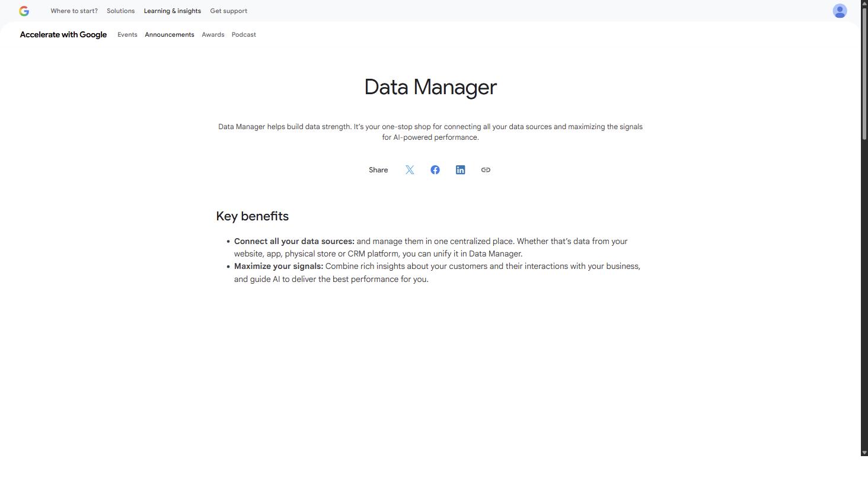The width and height of the screenshot is (868, 481).
Task: Share the page on Facebook
Action: pyautogui.click(x=435, y=170)
